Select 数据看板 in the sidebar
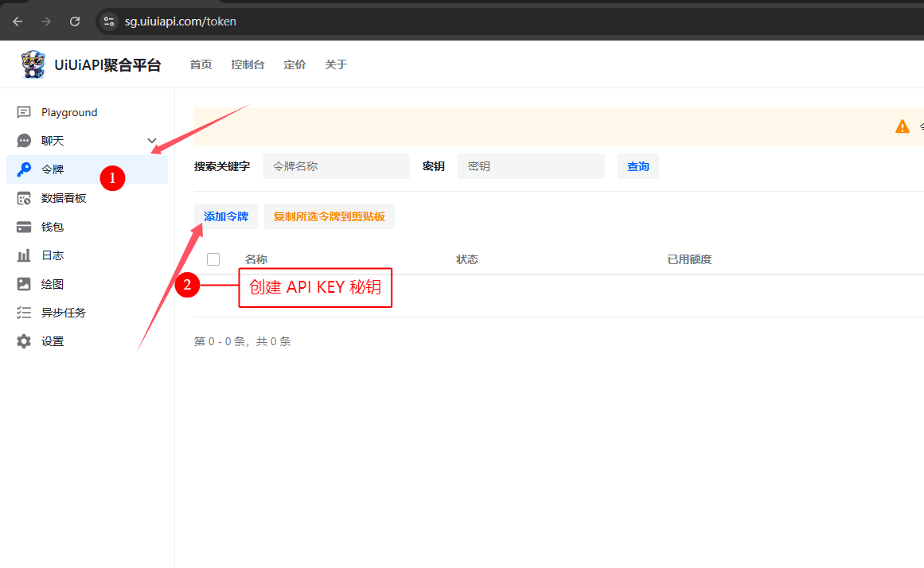 [88, 199]
